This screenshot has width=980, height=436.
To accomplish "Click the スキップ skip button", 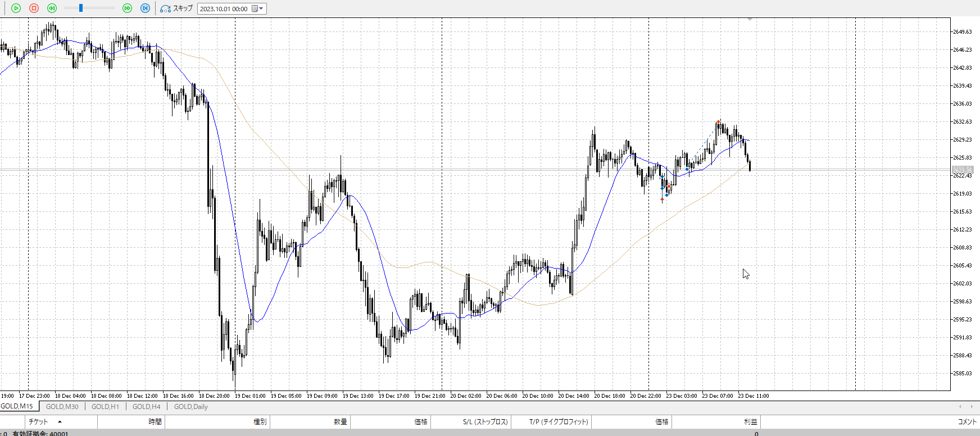I will pyautogui.click(x=176, y=8).
